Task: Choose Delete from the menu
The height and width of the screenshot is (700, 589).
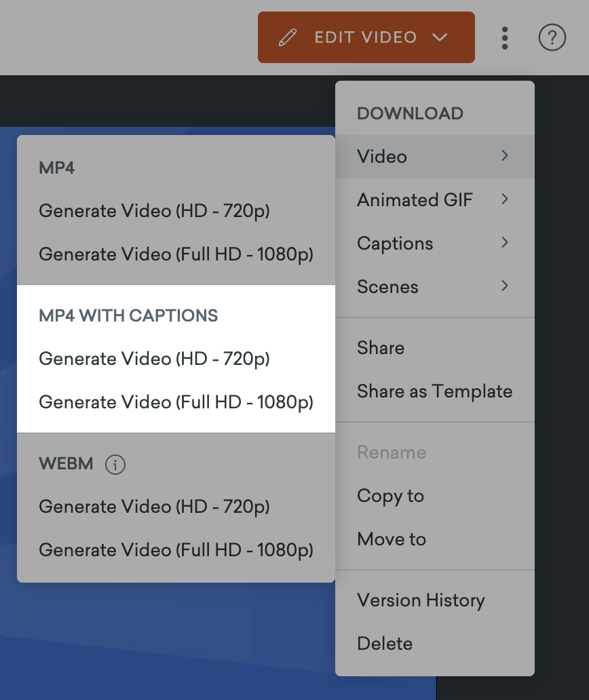Action: [435, 643]
